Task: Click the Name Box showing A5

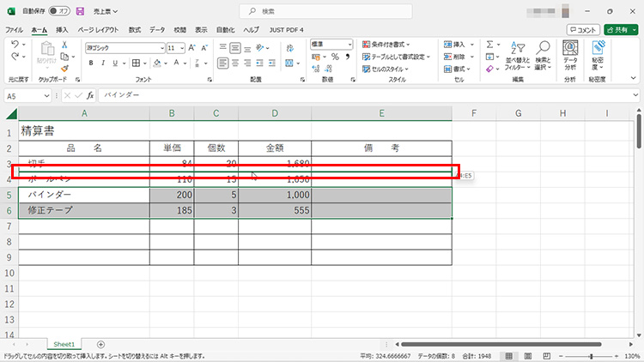Action: [x=30, y=95]
